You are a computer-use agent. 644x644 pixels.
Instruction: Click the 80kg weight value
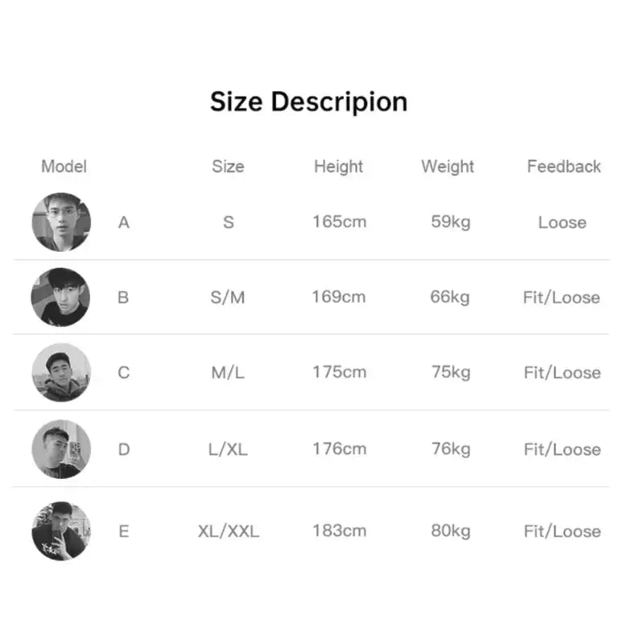point(451,531)
